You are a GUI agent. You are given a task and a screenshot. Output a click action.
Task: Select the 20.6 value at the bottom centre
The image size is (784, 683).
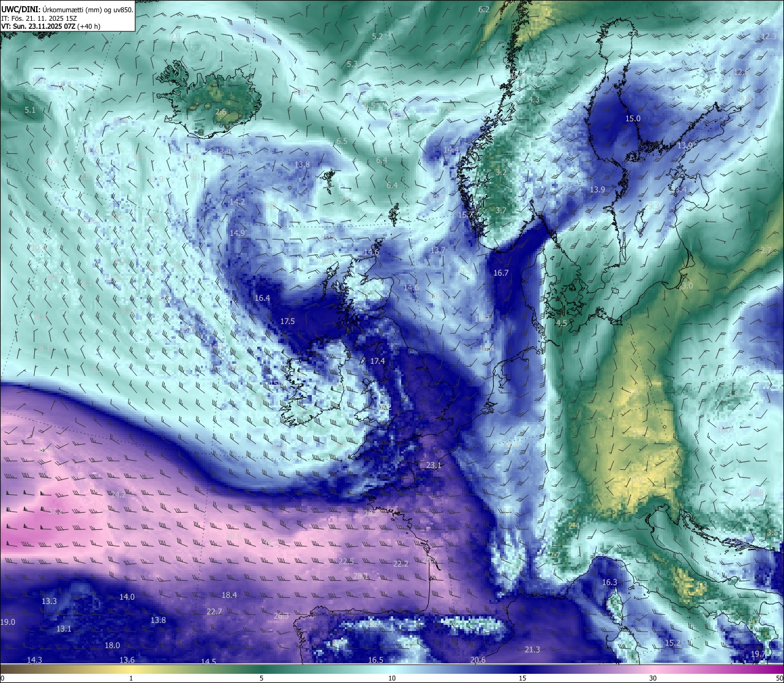[478, 660]
